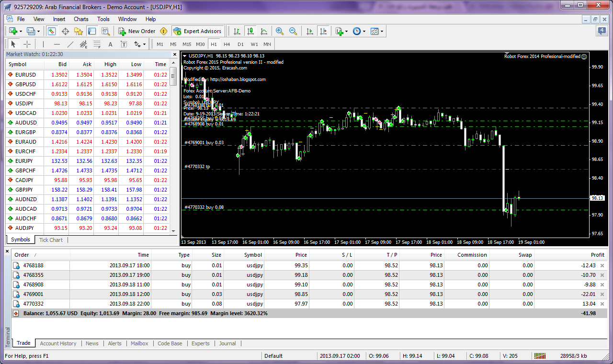Viewport: 613px width, 364px height.
Task: Click the Bid column header in Market Watch
Action: [57, 64]
